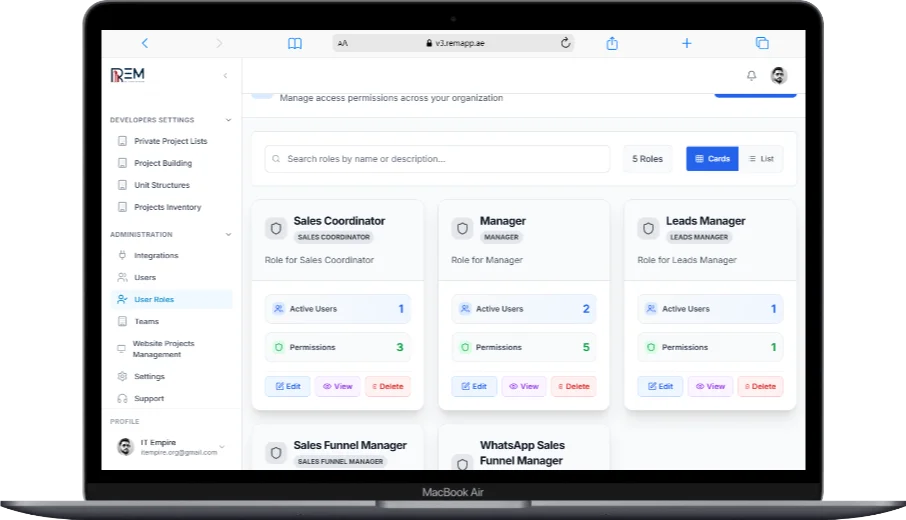Delete the Leads Manager role
906x520 pixels.
click(760, 387)
